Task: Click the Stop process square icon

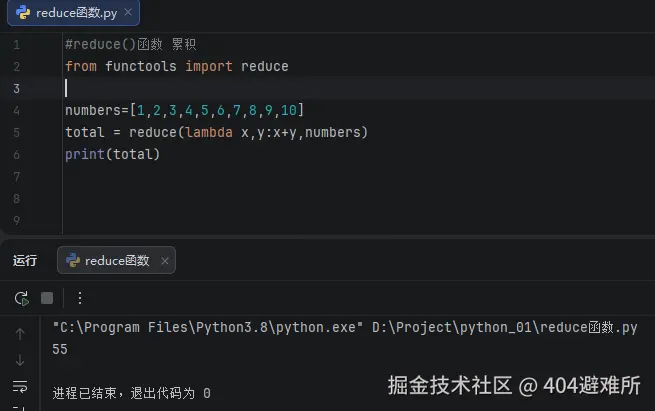Action: click(x=47, y=298)
